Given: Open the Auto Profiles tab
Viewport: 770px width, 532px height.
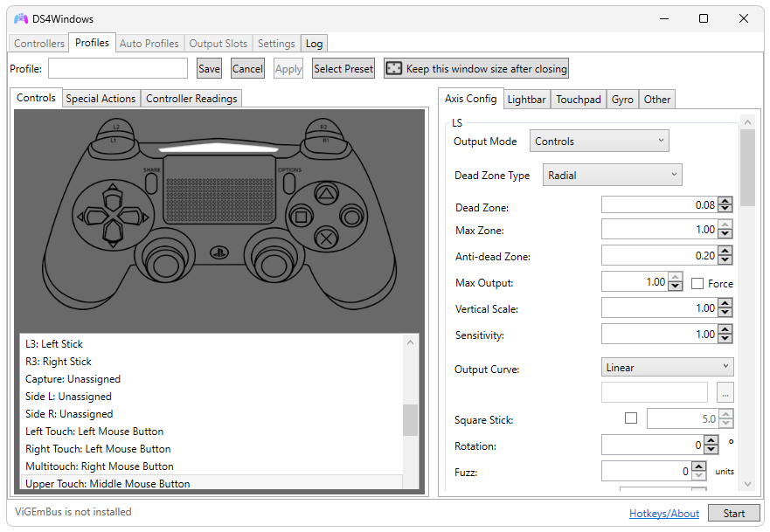Looking at the screenshot, I should tap(149, 43).
